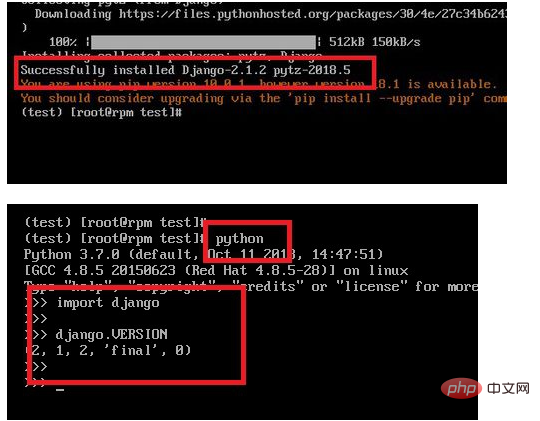540x421 pixels.
Task: Click the files.pythonhosted.org download URL
Action: coord(313,14)
